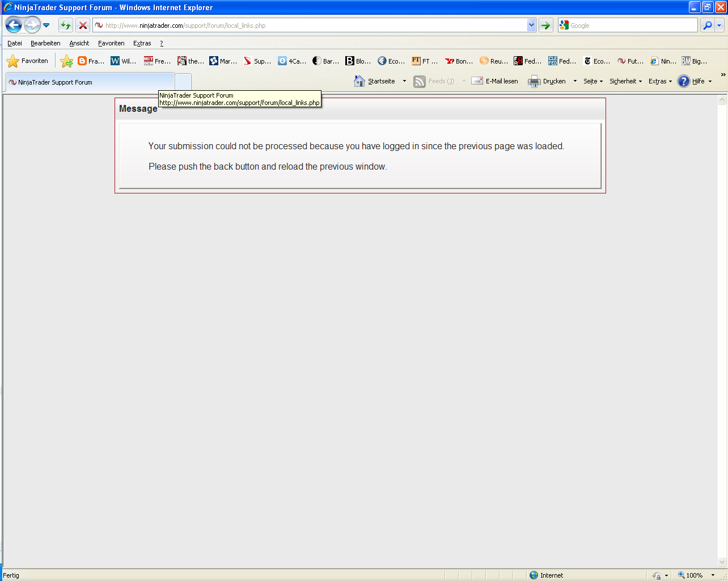Click the scrollbar down arrow
This screenshot has width=728, height=581.
click(722, 562)
